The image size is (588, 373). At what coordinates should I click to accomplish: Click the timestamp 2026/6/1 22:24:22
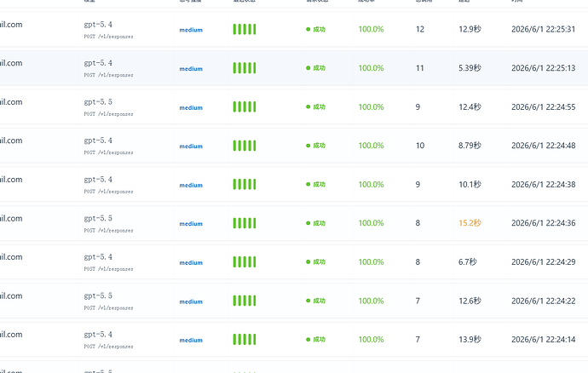click(x=543, y=301)
